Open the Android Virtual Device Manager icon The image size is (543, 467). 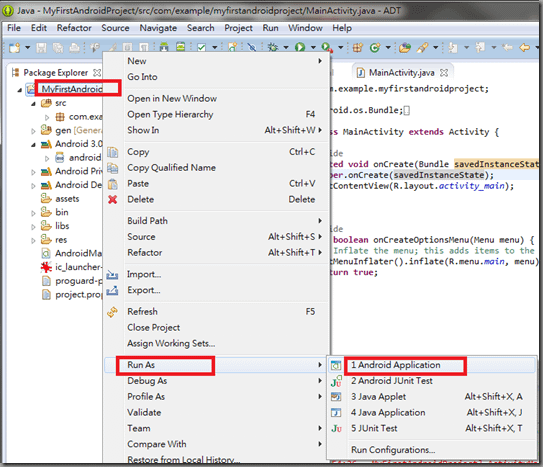coord(180,47)
